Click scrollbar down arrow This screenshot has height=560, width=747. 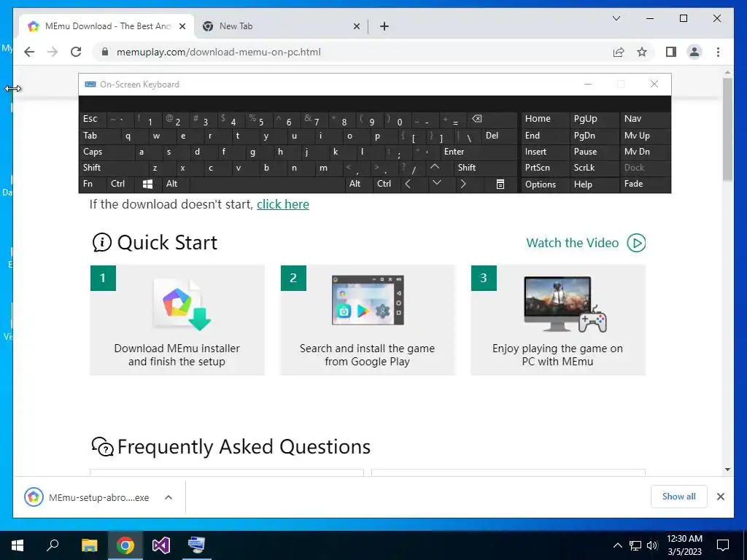click(x=727, y=470)
